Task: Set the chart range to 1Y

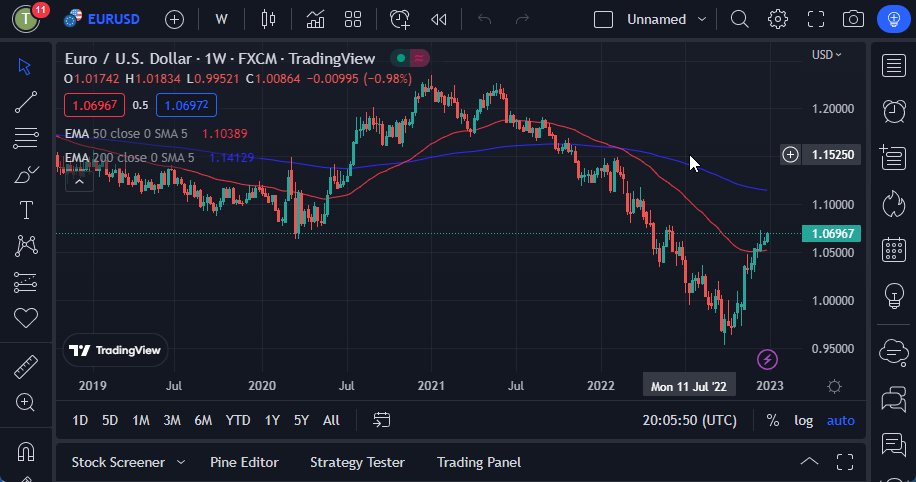Action: coord(272,420)
